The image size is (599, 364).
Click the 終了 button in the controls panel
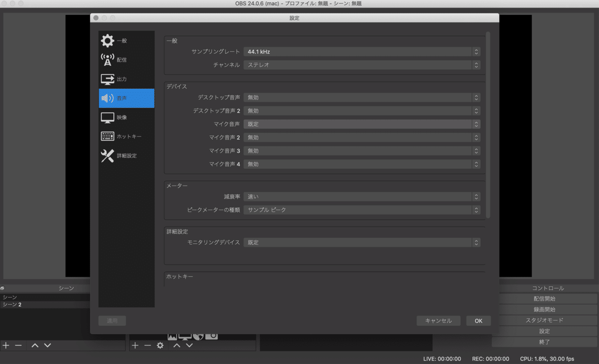pyautogui.click(x=544, y=342)
